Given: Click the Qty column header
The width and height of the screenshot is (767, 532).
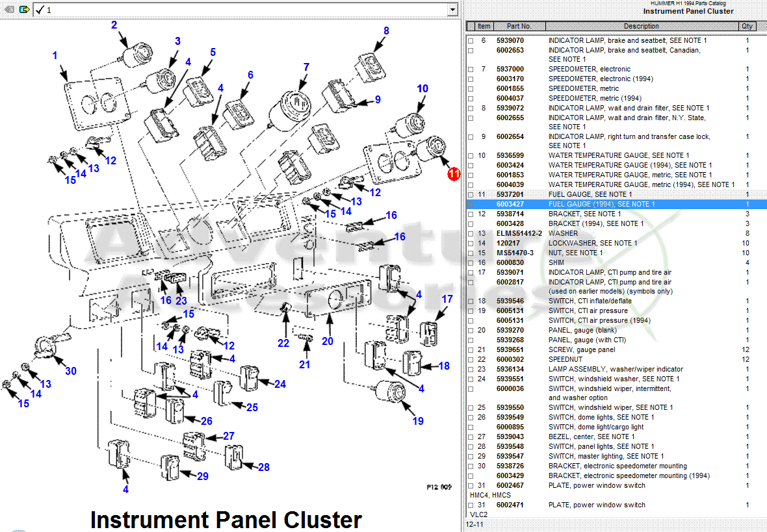Looking at the screenshot, I should pyautogui.click(x=747, y=27).
